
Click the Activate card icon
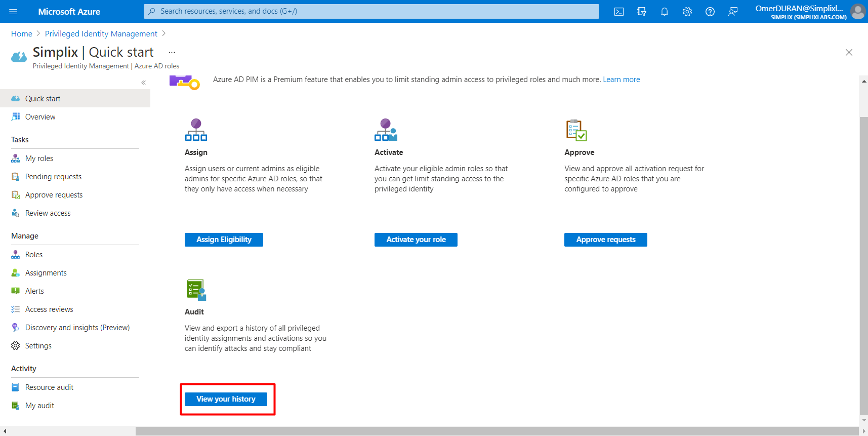[x=386, y=130]
